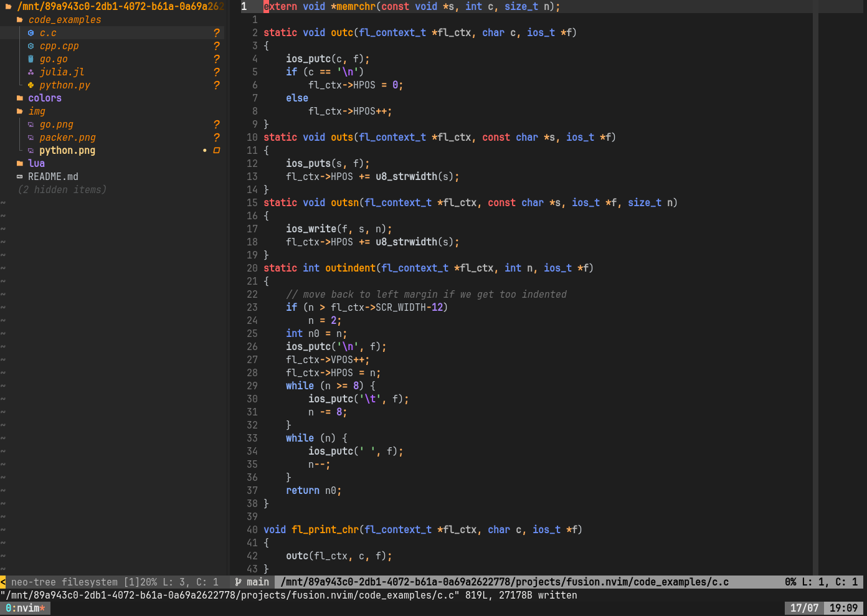
Task: Open packer.png in the file tree
Action: tap(67, 138)
